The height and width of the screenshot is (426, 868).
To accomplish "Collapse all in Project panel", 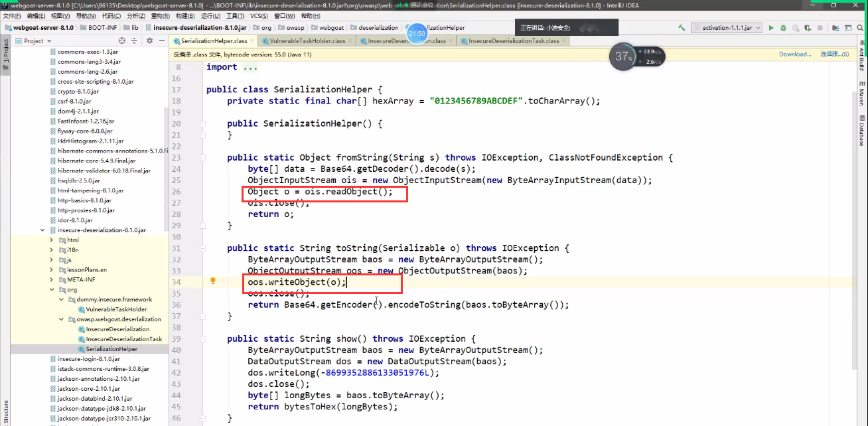I will (135, 40).
